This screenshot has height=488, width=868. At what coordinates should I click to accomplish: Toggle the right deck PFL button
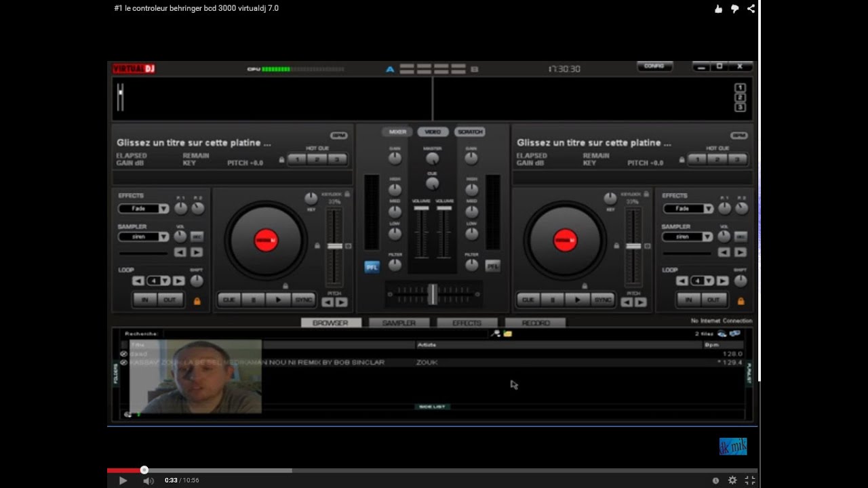[492, 266]
